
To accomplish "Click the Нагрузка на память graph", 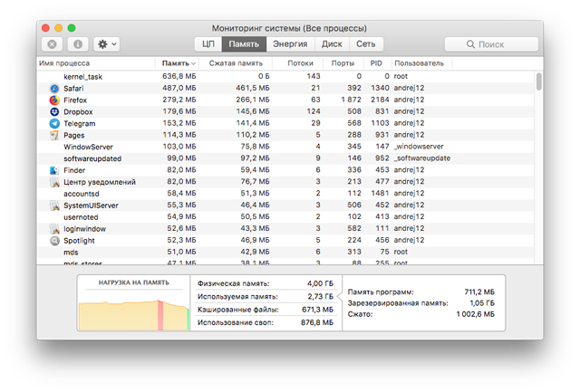I will pyautogui.click(x=134, y=308).
